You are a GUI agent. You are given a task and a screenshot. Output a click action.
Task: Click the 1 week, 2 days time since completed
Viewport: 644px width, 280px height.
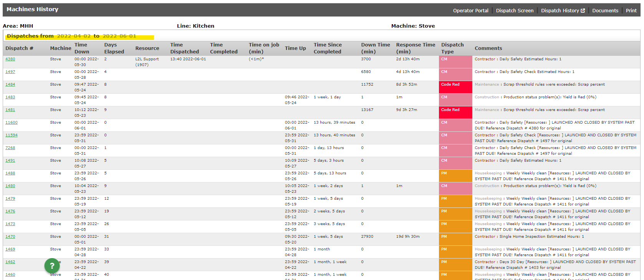click(x=328, y=186)
